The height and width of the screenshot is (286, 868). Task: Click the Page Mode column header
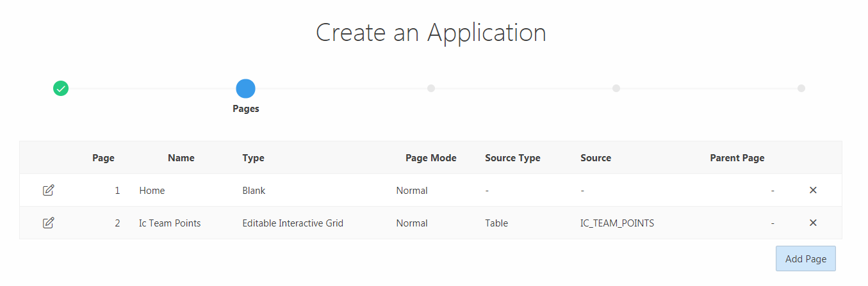[x=431, y=157]
